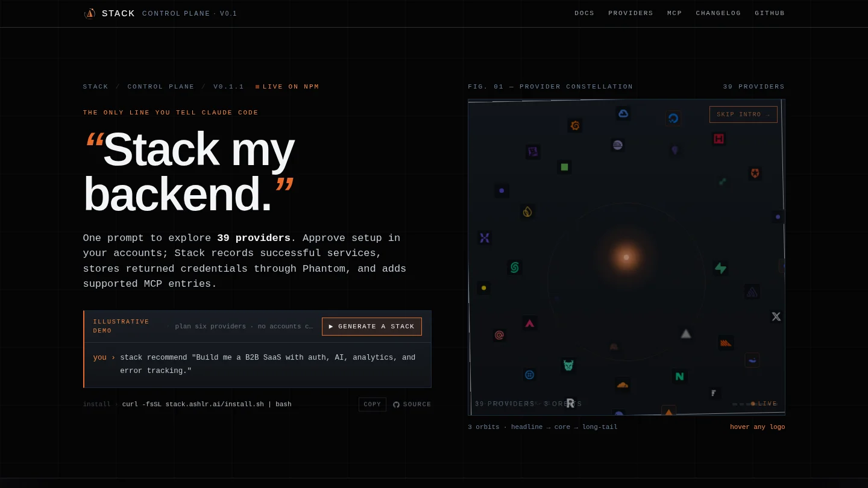
Task: Select the pink upward-chevron provider logo
Action: tap(529, 323)
